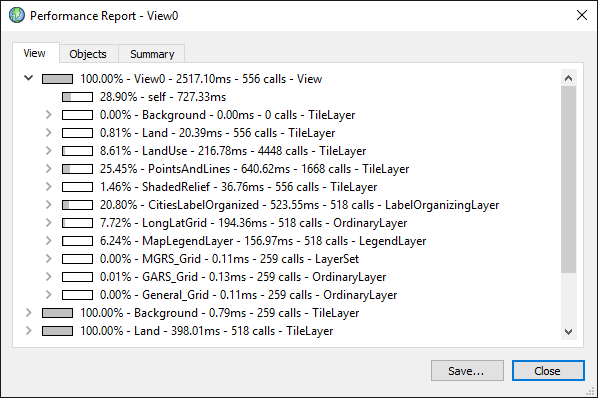Click the View0 percentage bar indicator
Viewport: 598px width, 398px height.
click(57, 79)
